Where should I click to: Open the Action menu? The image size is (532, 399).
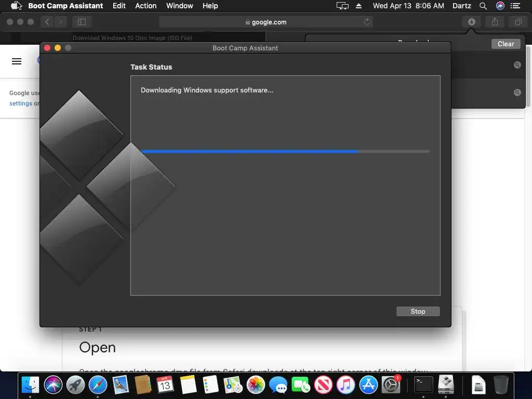[146, 6]
